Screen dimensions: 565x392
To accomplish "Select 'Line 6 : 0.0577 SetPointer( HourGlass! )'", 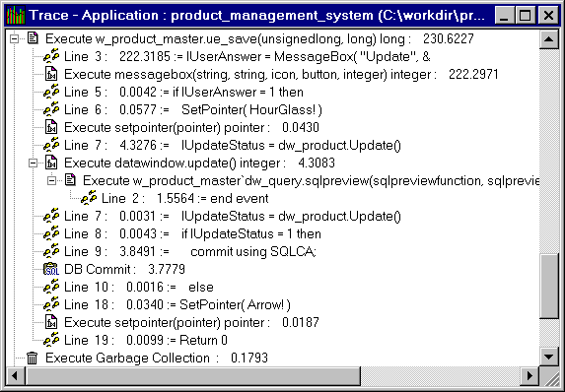I will [193, 109].
